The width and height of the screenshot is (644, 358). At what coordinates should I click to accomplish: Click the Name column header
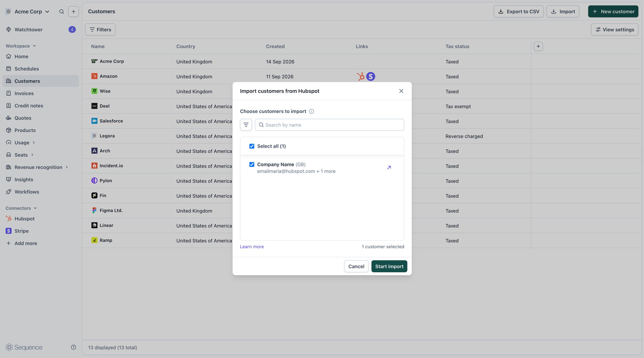[98, 46]
